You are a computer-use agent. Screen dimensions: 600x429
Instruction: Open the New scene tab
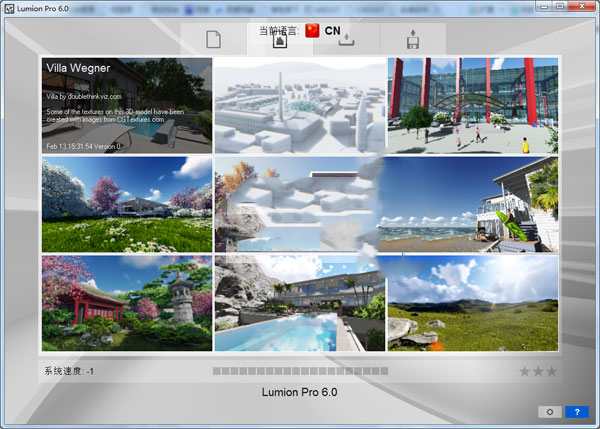click(213, 40)
